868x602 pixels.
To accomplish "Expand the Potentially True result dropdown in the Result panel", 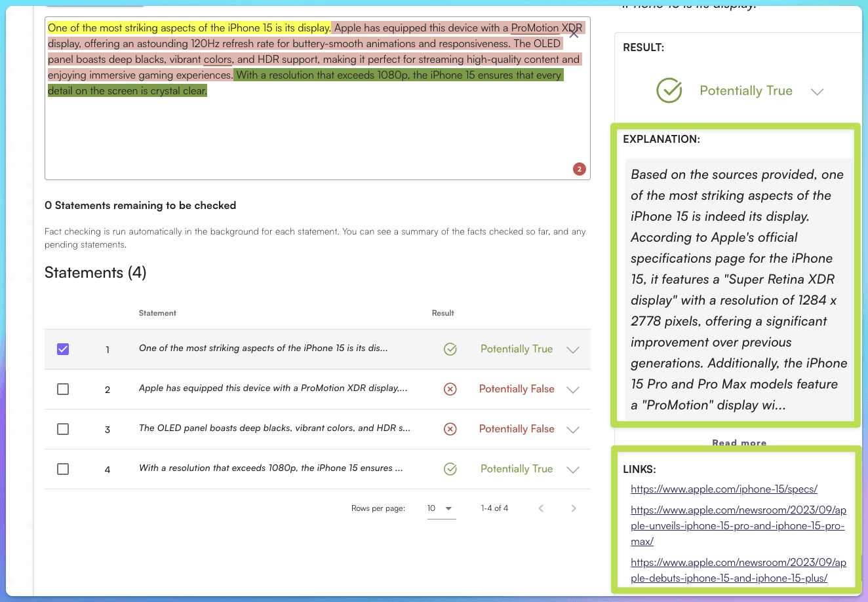I will 817,92.
